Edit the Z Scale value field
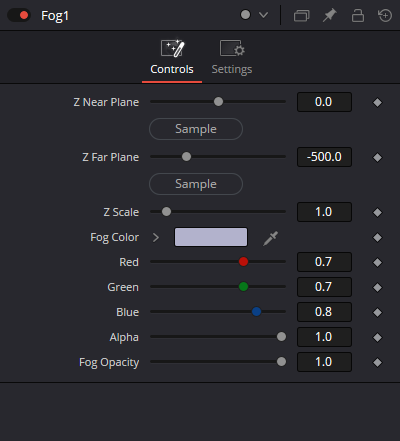400x441 pixels. [x=324, y=212]
